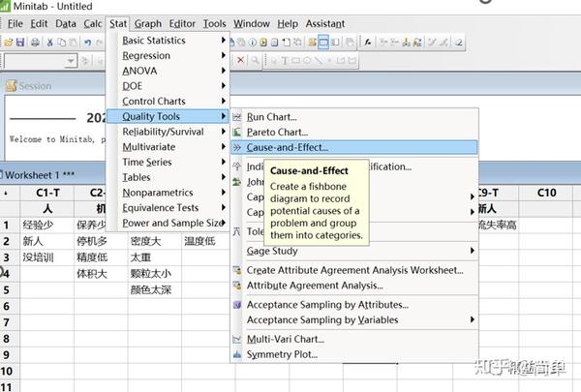Click the cell containing 经验少
The height and width of the screenshot is (392, 581).
click(x=47, y=225)
